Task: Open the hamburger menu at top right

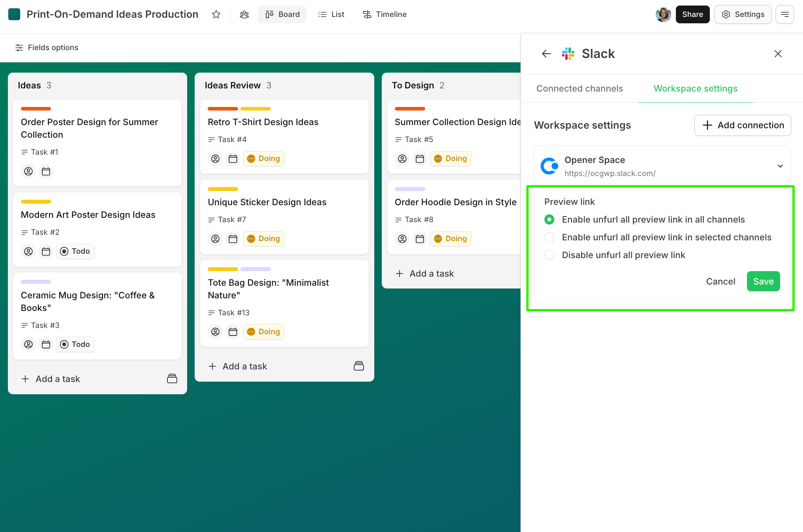Action: click(x=784, y=15)
